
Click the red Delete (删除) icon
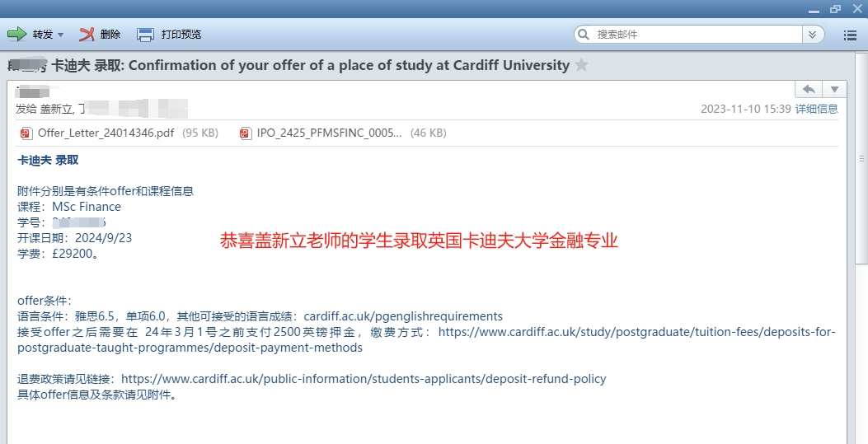87,35
